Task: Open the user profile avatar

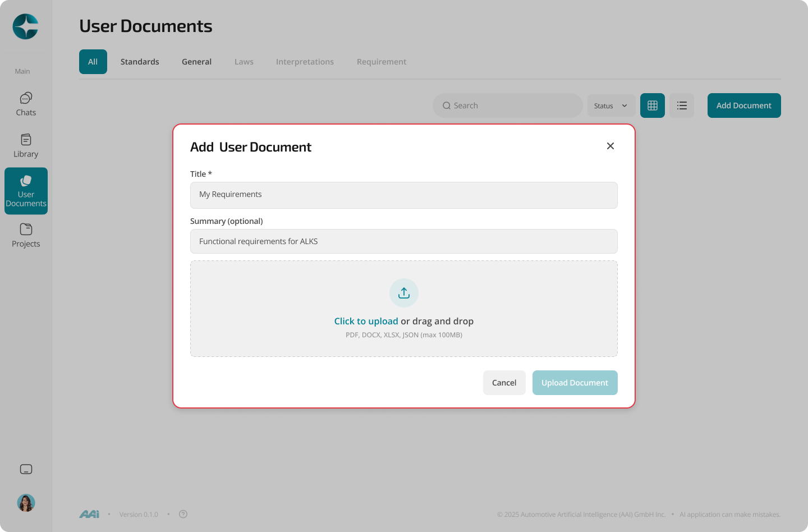Action: [26, 503]
